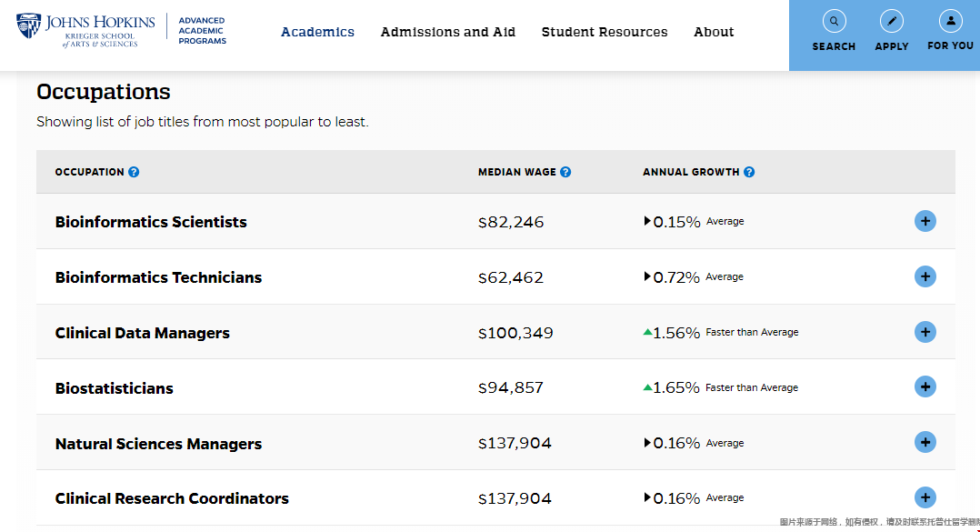The width and height of the screenshot is (980, 532).
Task: Click help icon beside Annual Growth header
Action: click(749, 172)
